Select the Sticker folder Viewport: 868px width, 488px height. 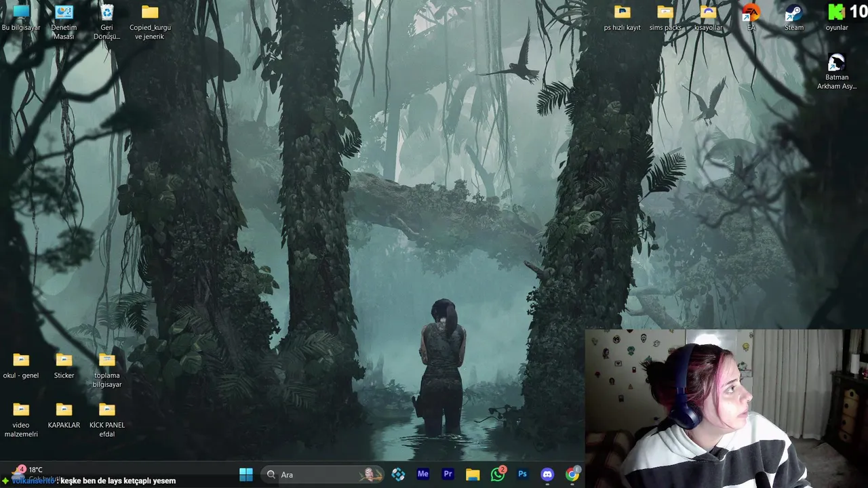coord(64,366)
